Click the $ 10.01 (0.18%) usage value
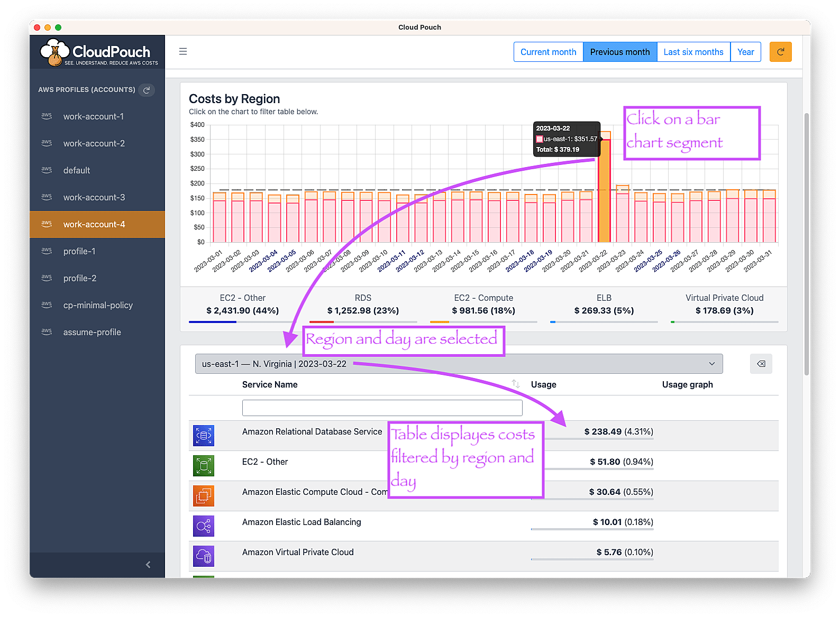This screenshot has height=617, width=840. (623, 522)
